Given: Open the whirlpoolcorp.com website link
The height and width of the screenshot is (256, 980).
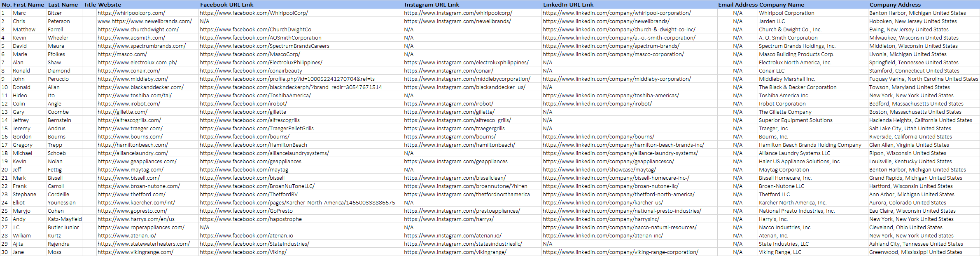Looking at the screenshot, I should tap(131, 13).
